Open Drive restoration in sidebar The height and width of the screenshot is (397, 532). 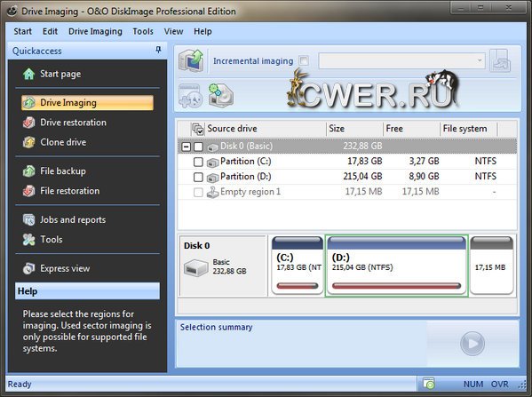tap(65, 123)
